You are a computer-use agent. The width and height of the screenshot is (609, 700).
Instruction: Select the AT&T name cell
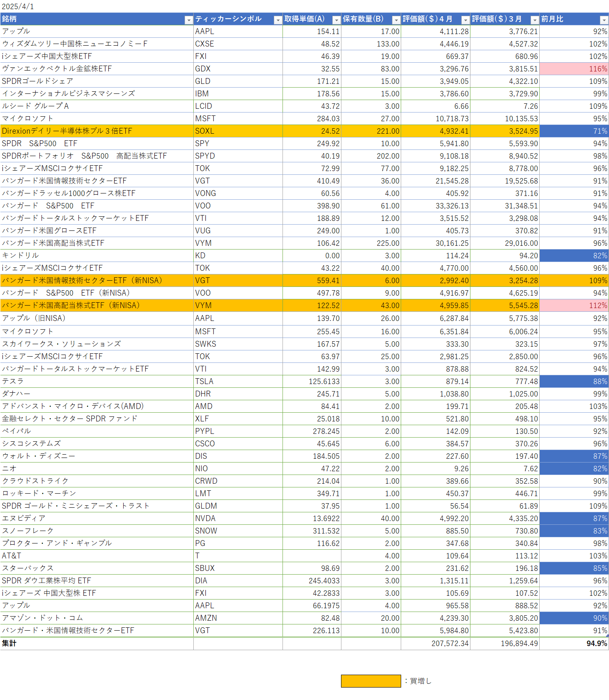[x=97, y=556]
